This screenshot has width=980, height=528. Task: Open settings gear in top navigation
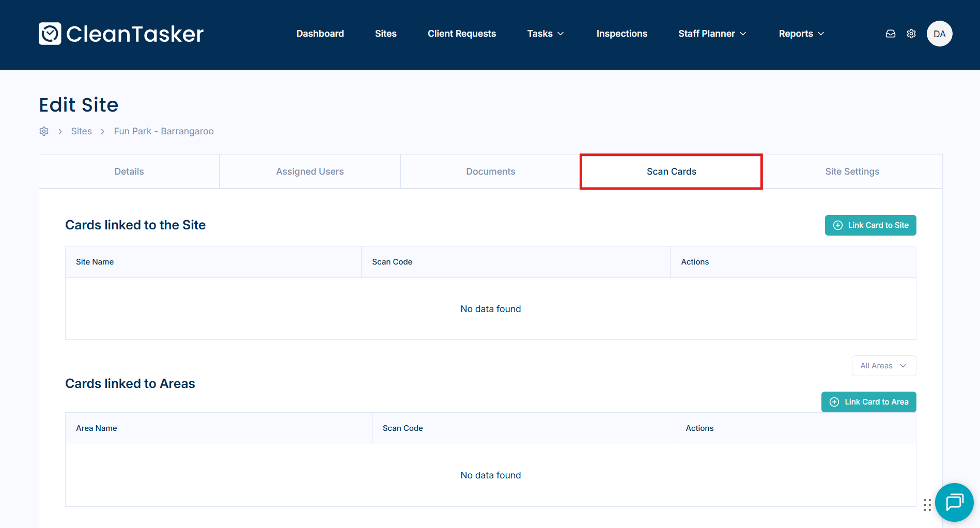(x=911, y=34)
